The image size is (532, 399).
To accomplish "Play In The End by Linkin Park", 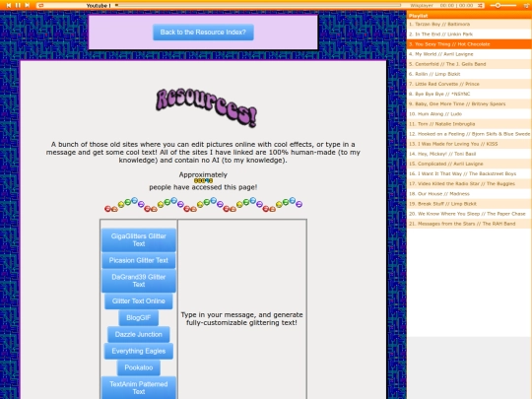I will 469,34.
